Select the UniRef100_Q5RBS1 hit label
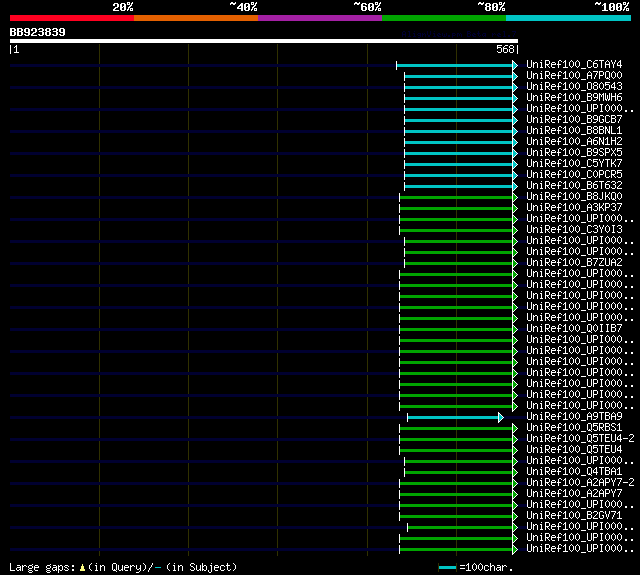640x575 pixels. (574, 428)
